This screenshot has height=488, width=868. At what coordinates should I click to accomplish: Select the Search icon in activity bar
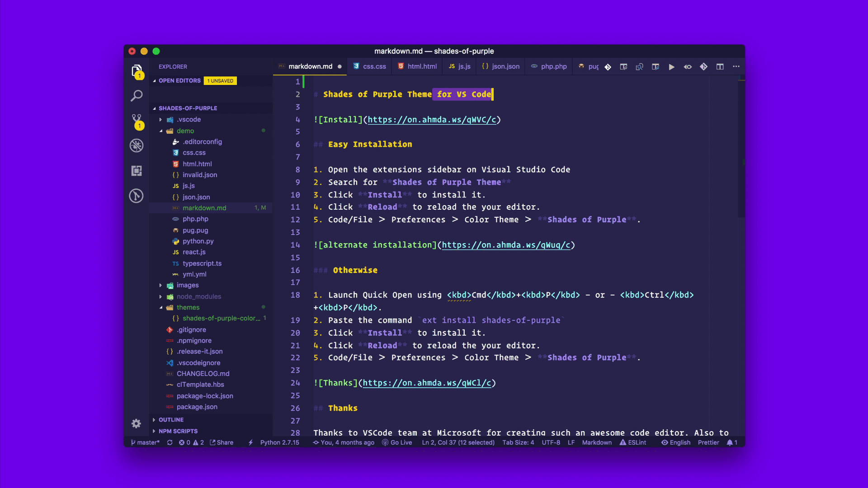point(137,96)
